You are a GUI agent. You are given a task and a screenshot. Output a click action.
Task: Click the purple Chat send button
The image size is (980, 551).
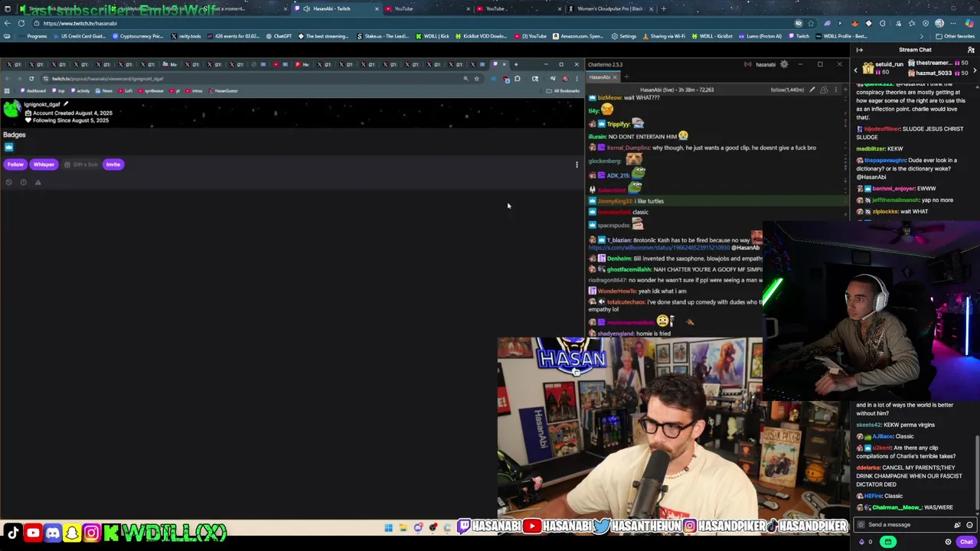pos(966,542)
